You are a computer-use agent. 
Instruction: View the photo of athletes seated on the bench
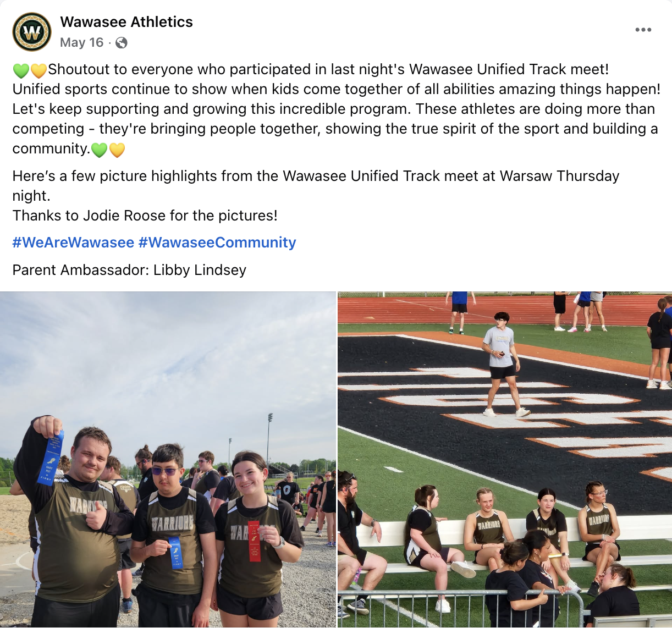point(505,460)
